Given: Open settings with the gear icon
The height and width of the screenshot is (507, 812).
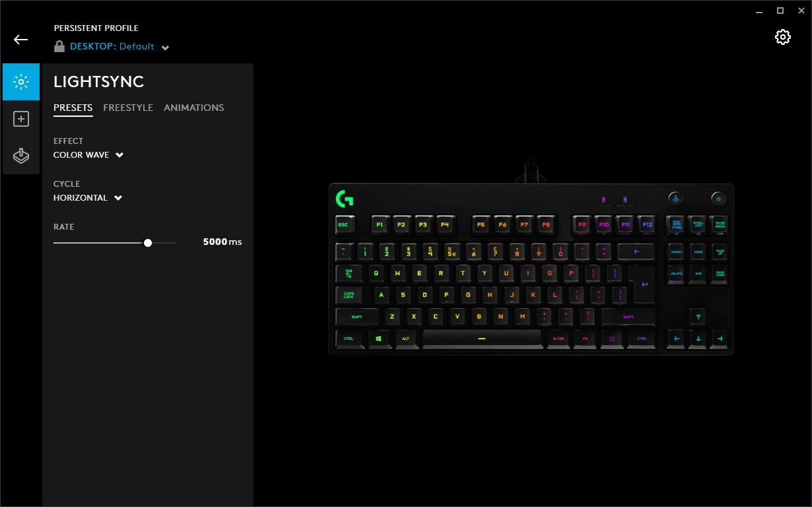Looking at the screenshot, I should coord(783,37).
